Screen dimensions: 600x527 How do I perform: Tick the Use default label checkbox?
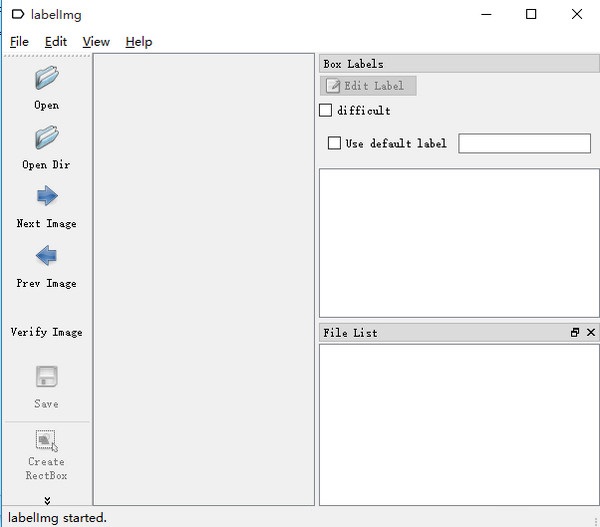click(x=335, y=143)
